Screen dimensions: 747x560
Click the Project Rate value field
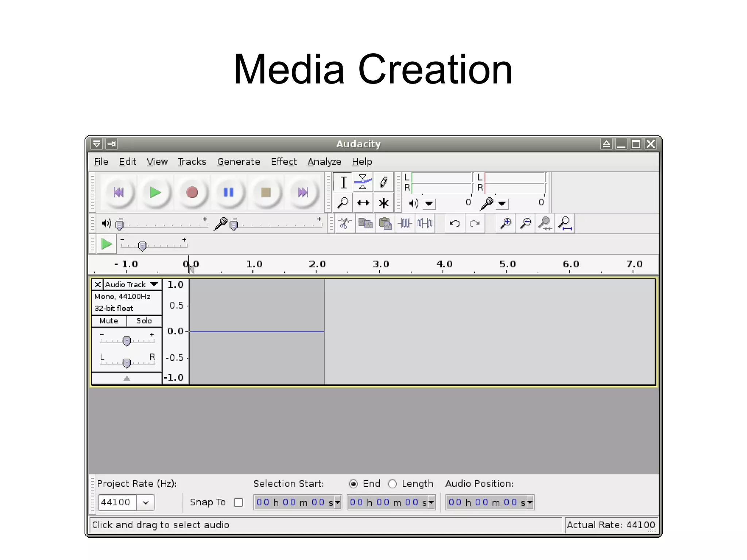coord(117,502)
